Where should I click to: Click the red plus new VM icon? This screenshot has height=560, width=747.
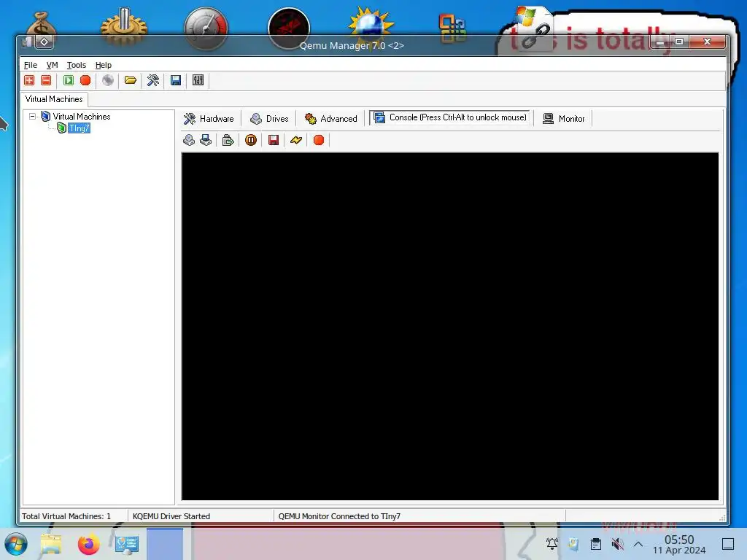point(29,80)
